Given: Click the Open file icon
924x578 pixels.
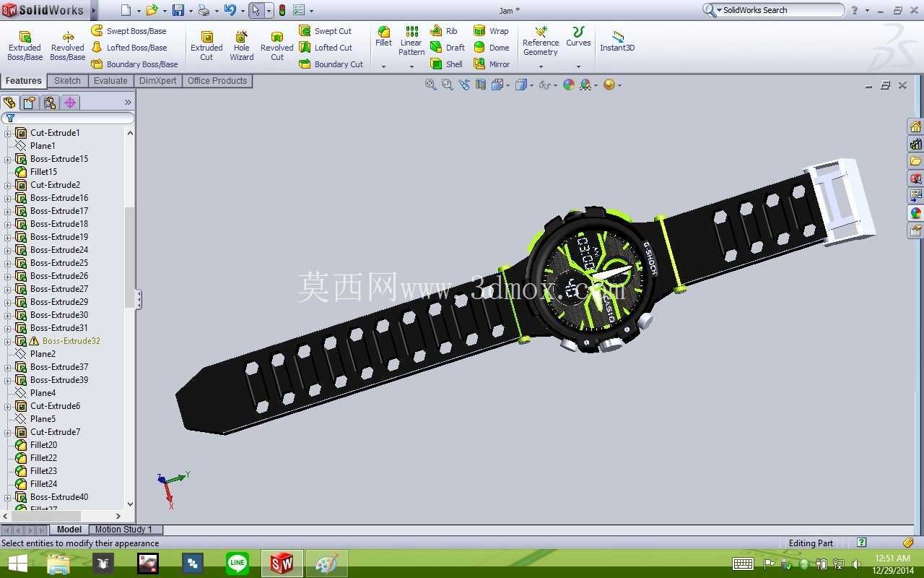Looking at the screenshot, I should [152, 10].
